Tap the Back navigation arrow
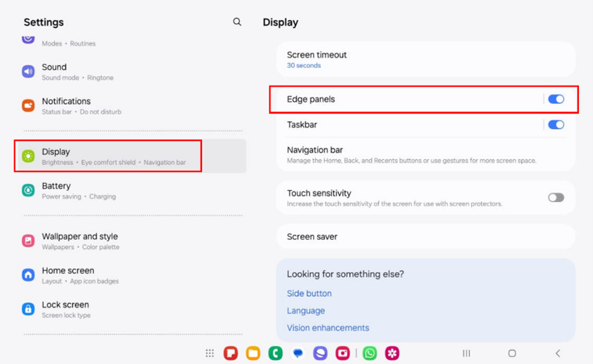 [x=558, y=353]
